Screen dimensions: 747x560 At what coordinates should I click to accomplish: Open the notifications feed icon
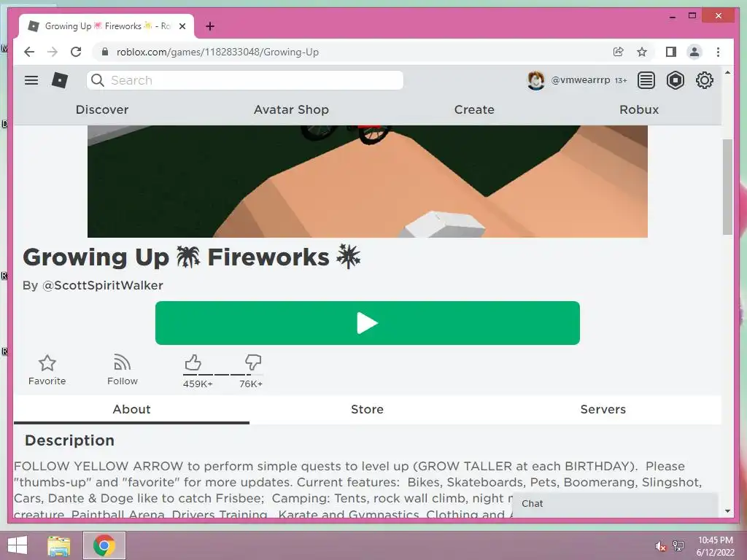(x=646, y=80)
